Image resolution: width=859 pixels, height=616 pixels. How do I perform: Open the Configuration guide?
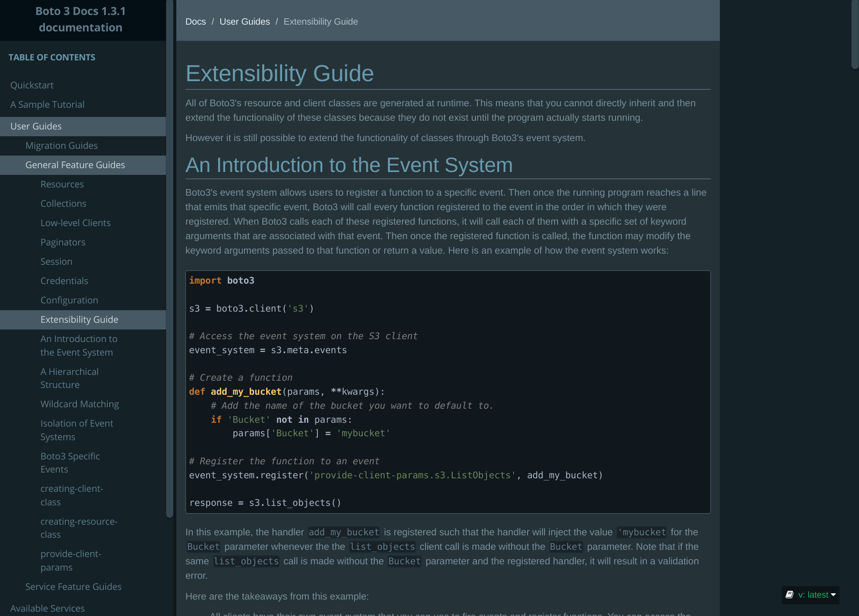pos(69,300)
